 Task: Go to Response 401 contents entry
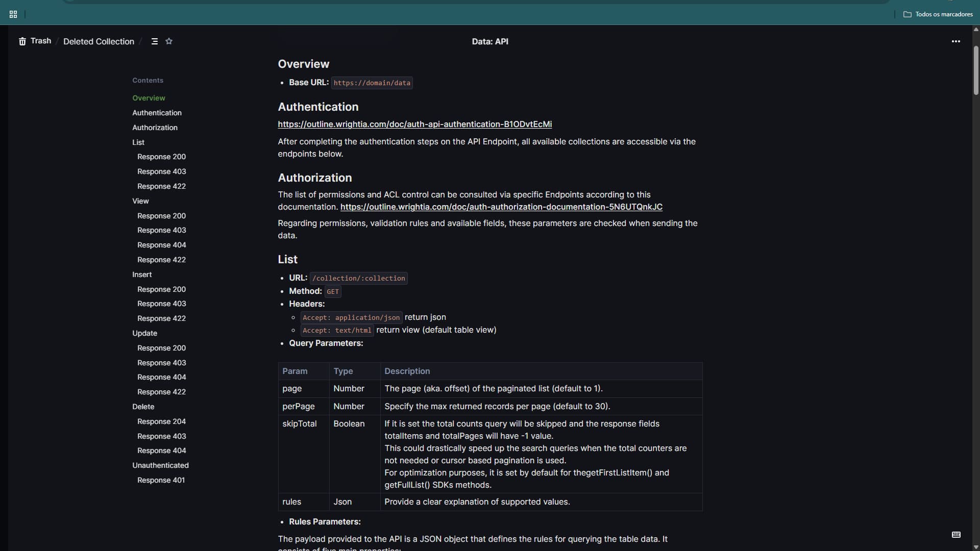161,480
